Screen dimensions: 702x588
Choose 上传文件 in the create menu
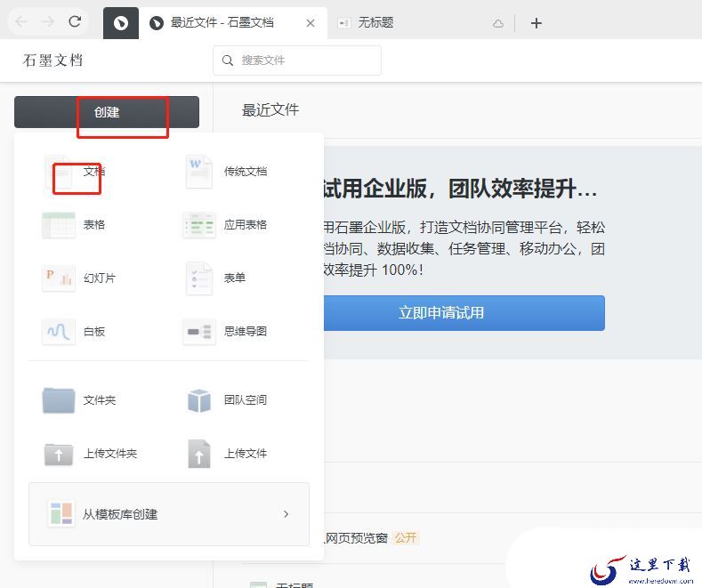click(x=246, y=454)
